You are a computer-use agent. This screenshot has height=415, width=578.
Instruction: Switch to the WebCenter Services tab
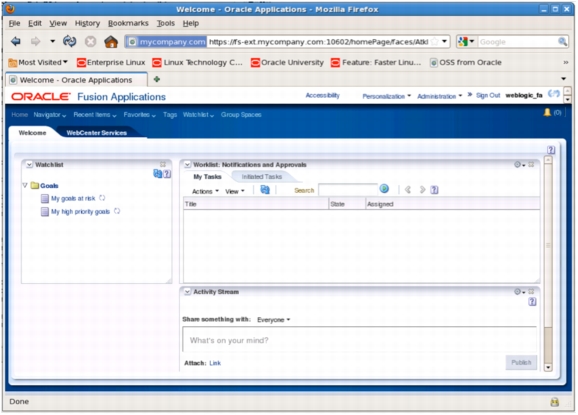(x=97, y=133)
